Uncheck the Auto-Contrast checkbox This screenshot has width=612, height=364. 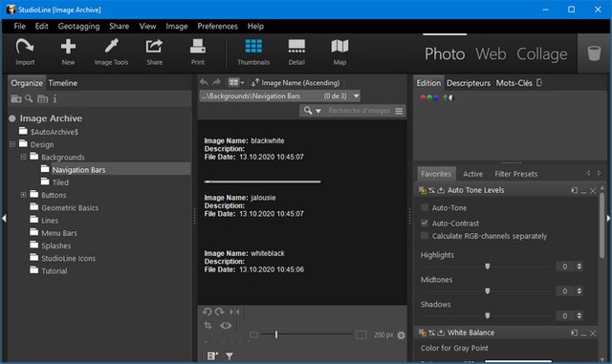(x=425, y=224)
